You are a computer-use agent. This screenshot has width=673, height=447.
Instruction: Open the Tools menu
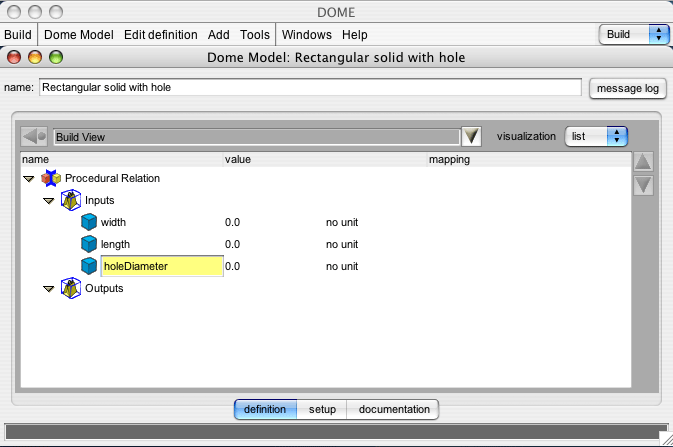[255, 35]
